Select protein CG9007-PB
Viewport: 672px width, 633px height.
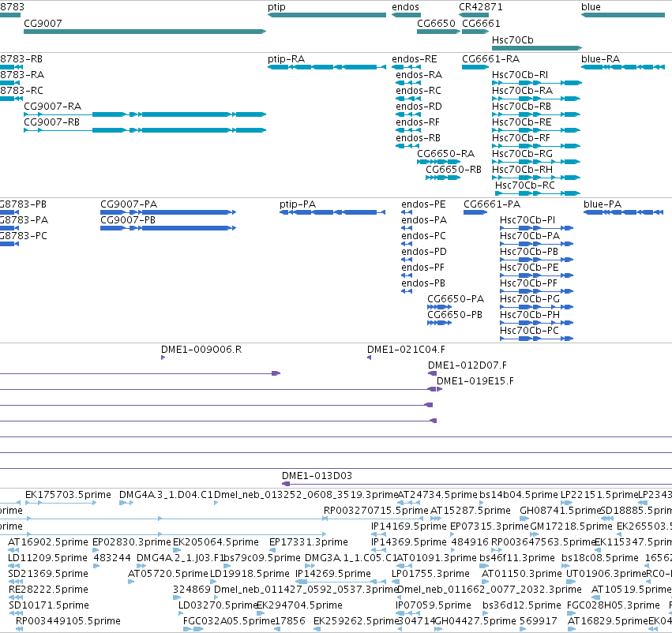click(168, 228)
